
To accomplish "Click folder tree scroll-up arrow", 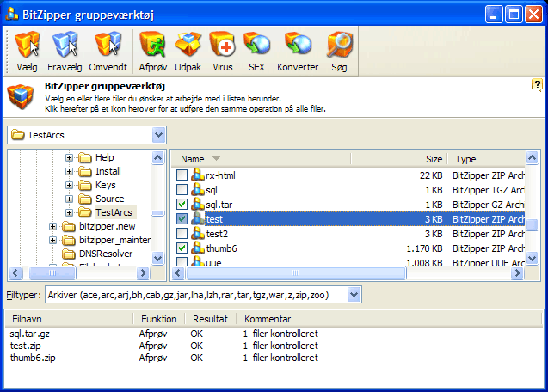I will click(158, 158).
